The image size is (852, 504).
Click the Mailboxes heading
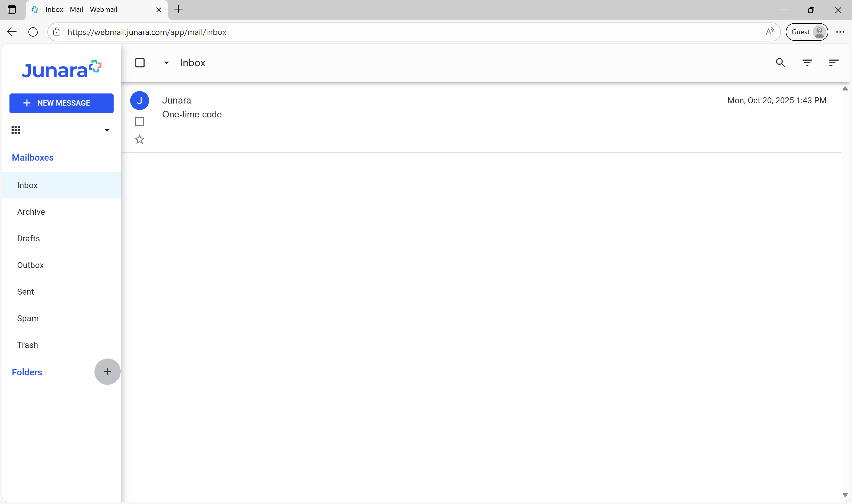[33, 158]
